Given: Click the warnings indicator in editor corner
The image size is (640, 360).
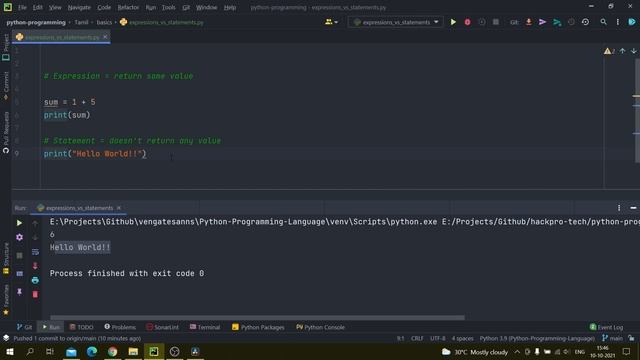Looking at the screenshot, I should pyautogui.click(x=609, y=51).
